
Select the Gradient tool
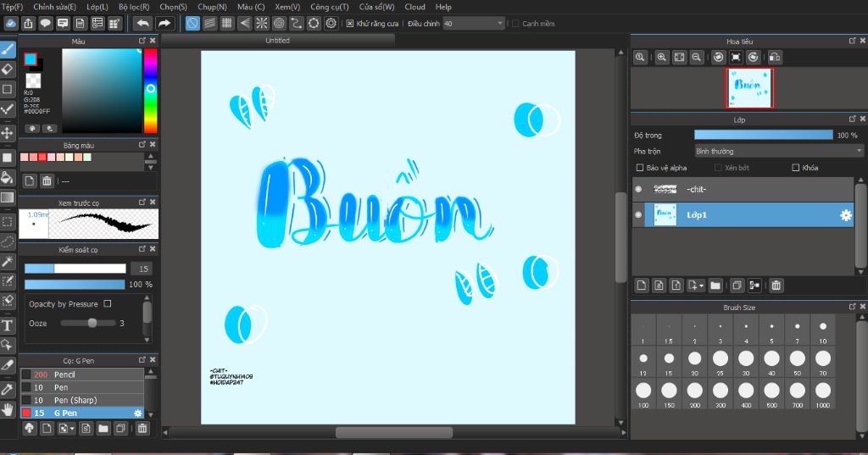(7, 197)
